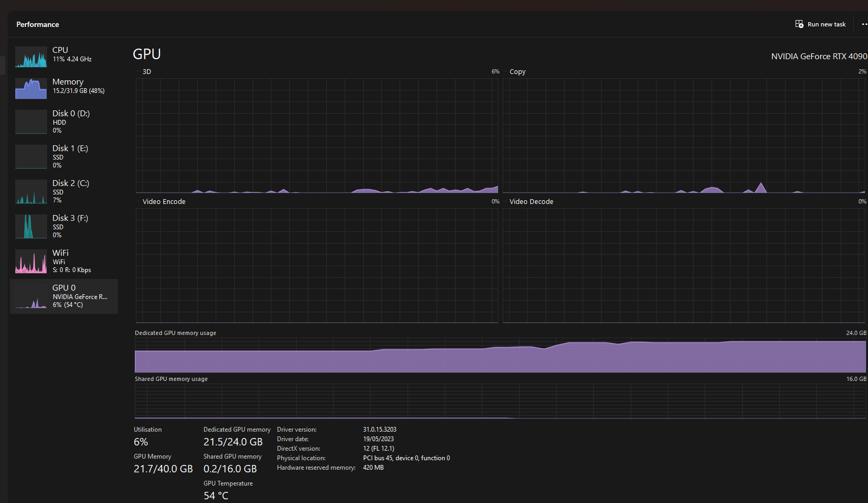The image size is (868, 503).
Task: Select Disk 2 (C:) activity graph
Action: pyautogui.click(x=31, y=191)
